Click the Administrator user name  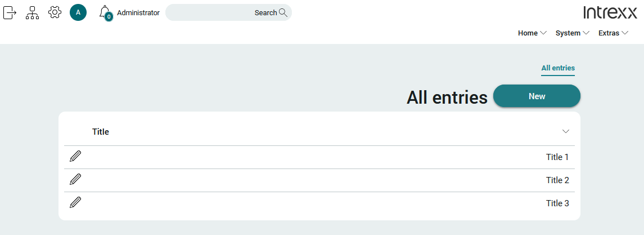coord(138,13)
